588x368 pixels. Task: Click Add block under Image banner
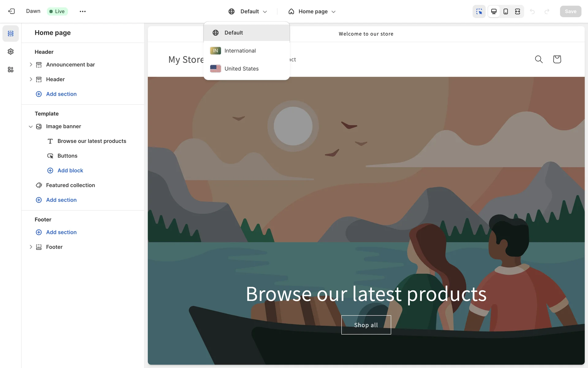click(70, 171)
